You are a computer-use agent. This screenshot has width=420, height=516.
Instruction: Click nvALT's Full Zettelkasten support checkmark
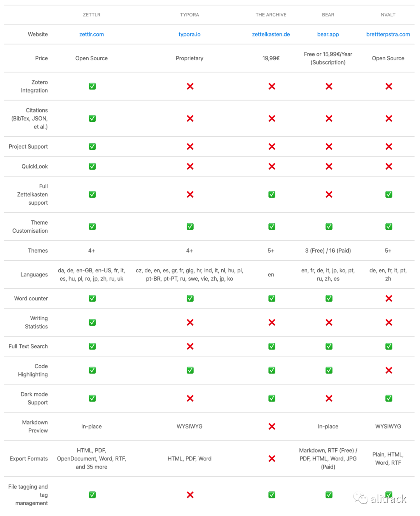click(388, 195)
